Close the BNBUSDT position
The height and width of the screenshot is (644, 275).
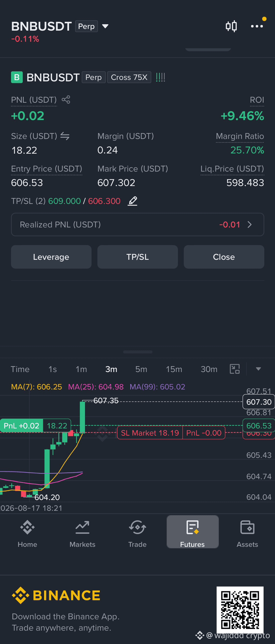(224, 257)
